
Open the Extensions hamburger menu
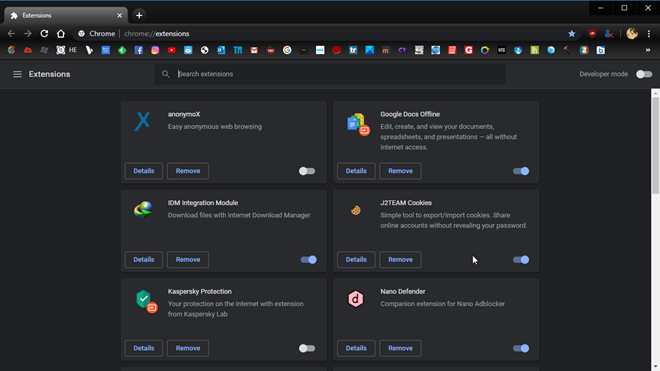pos(17,74)
